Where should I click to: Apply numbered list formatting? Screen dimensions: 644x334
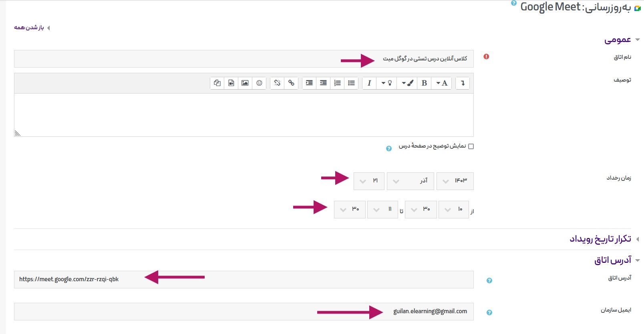point(337,83)
